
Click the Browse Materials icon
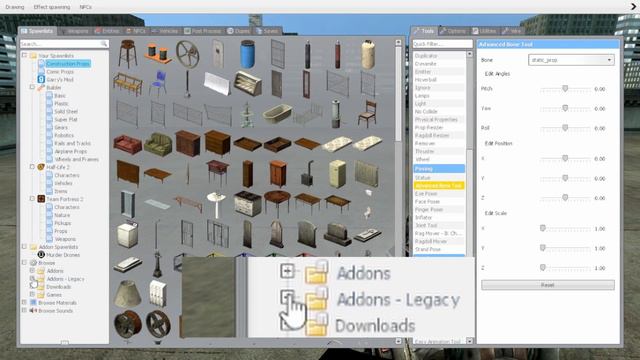pos(33,302)
